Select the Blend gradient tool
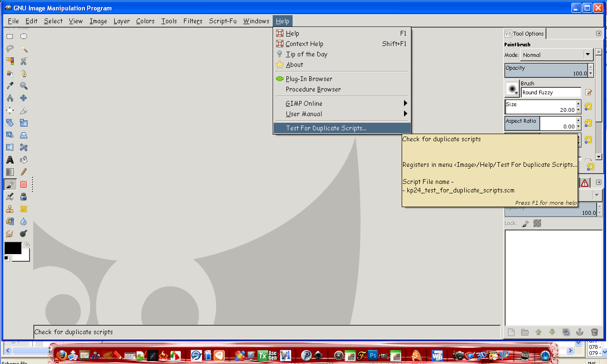The width and height of the screenshot is (607, 364). [x=9, y=172]
